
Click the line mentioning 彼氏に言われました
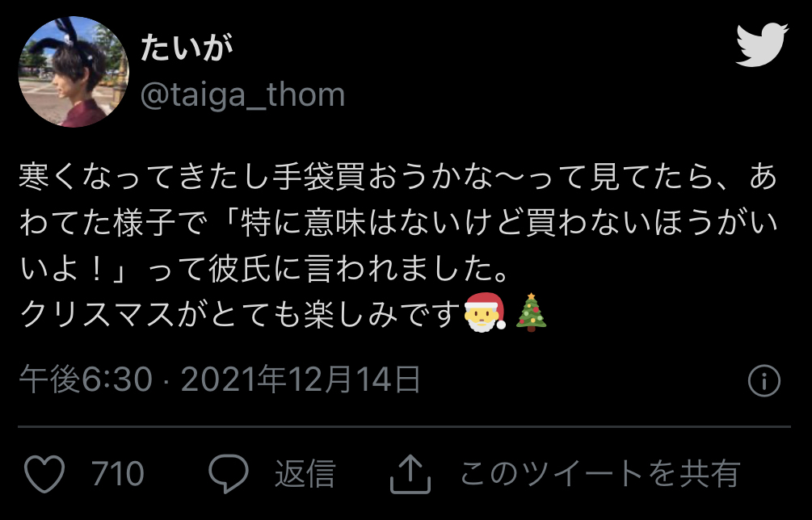coord(264,269)
